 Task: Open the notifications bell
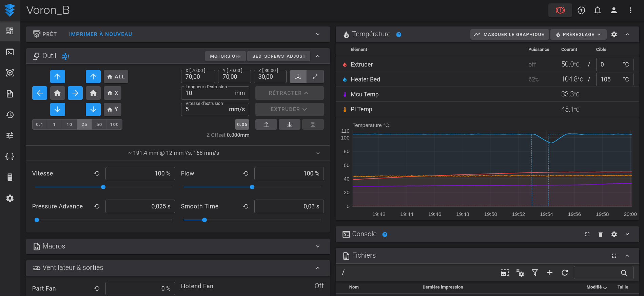597,10
